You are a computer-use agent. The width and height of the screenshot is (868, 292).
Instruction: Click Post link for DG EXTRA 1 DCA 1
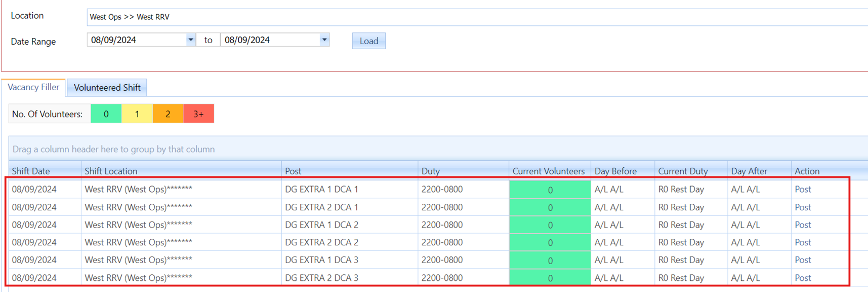click(803, 190)
